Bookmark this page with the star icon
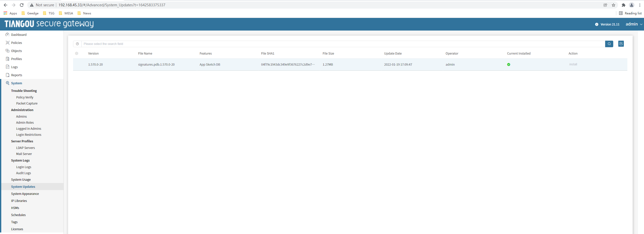Screen dimensions: 644x234 613,5
